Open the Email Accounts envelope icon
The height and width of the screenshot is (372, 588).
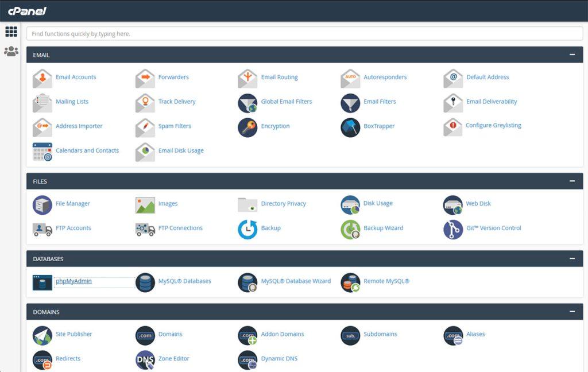(x=42, y=78)
